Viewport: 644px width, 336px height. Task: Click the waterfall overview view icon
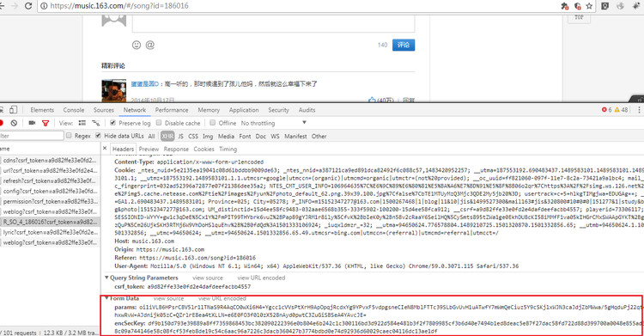click(95, 123)
